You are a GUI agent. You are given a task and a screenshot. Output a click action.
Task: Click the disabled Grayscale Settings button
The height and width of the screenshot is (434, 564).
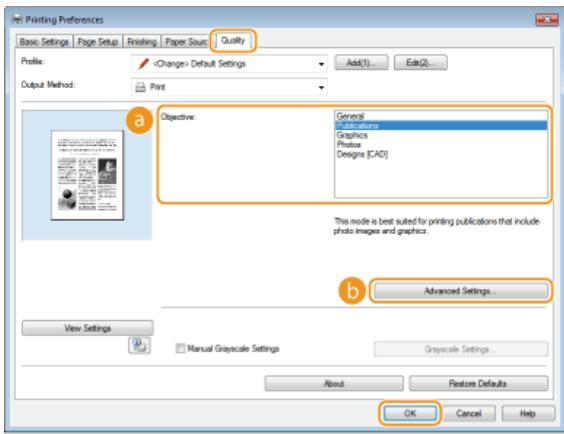click(461, 349)
